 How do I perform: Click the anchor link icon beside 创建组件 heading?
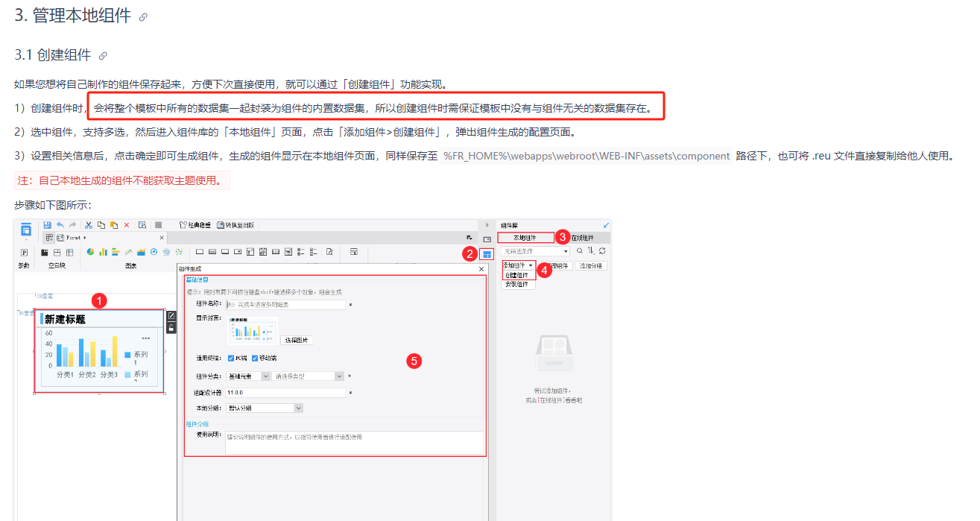point(103,55)
